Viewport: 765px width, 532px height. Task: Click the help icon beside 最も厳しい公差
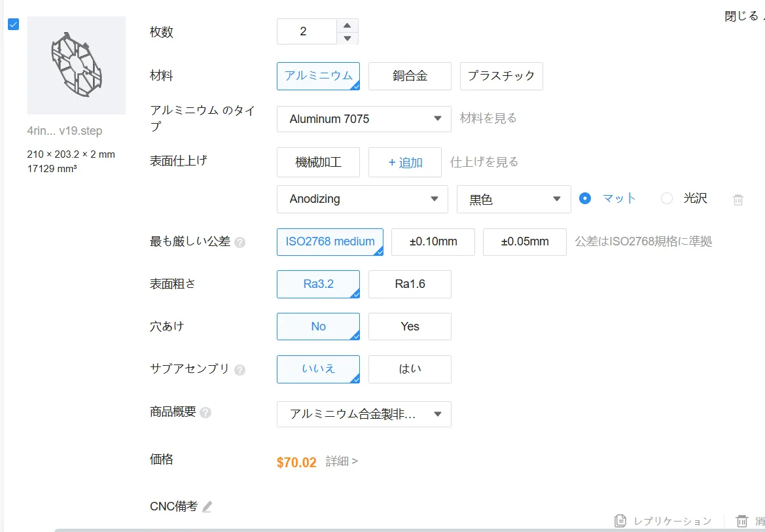(240, 242)
